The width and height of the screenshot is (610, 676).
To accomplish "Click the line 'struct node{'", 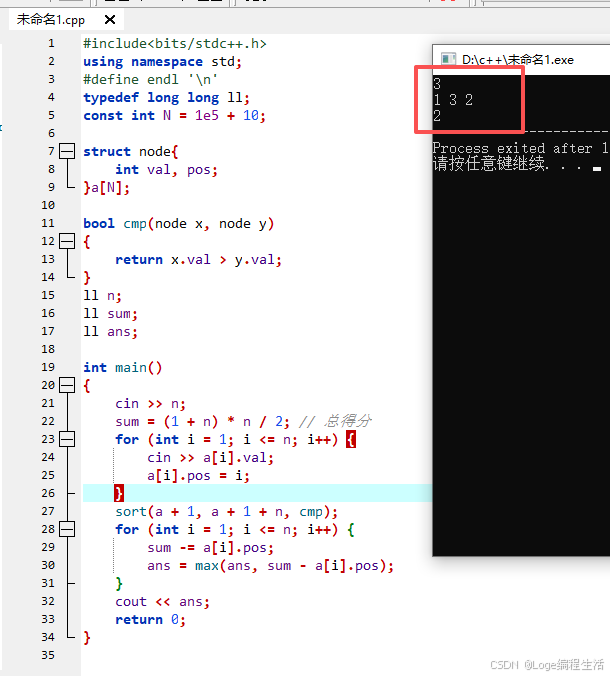I will point(131,152).
